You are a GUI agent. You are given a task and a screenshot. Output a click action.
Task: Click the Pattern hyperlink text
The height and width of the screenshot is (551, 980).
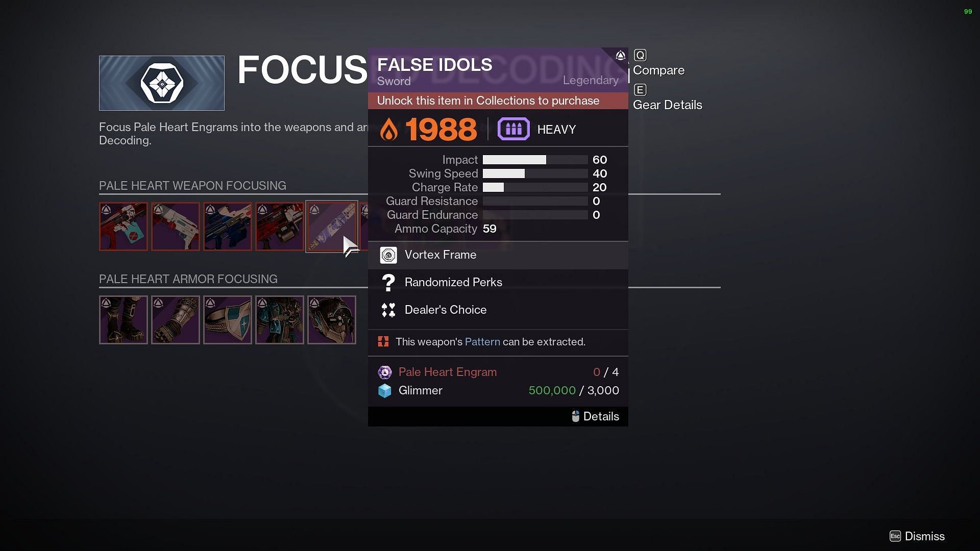tap(482, 342)
